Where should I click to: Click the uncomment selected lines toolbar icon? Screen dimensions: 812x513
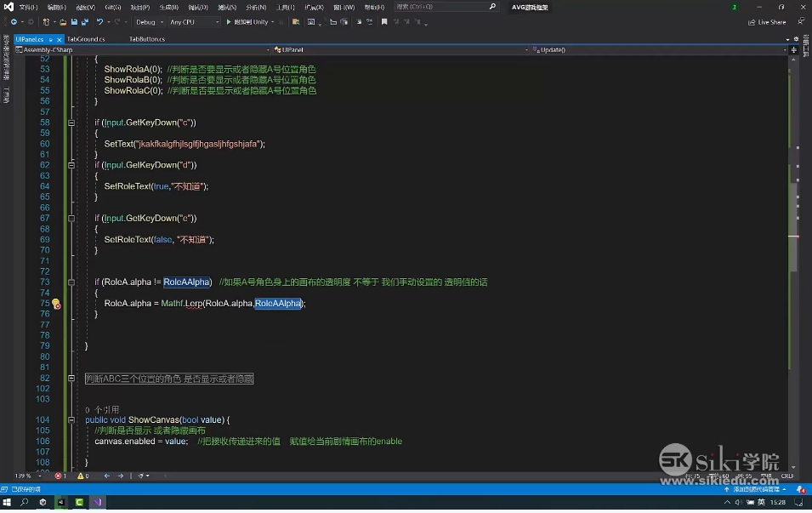(x=369, y=22)
